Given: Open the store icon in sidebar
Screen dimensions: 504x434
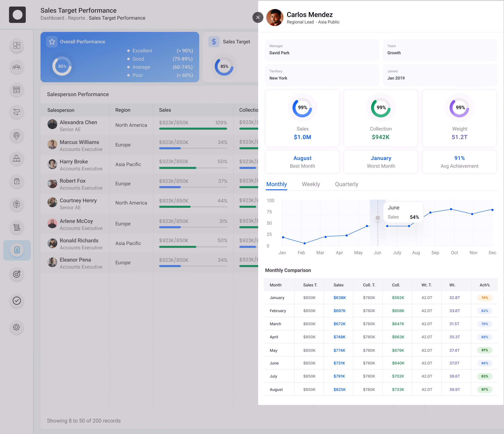Looking at the screenshot, I should [17, 90].
